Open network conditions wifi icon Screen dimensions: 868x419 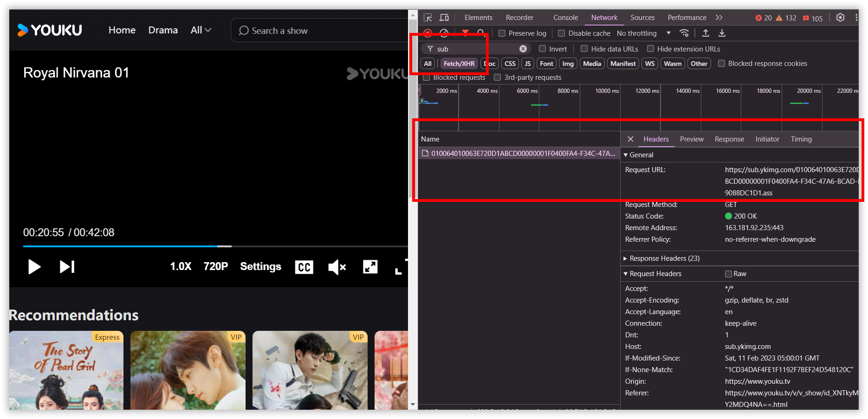pos(684,33)
